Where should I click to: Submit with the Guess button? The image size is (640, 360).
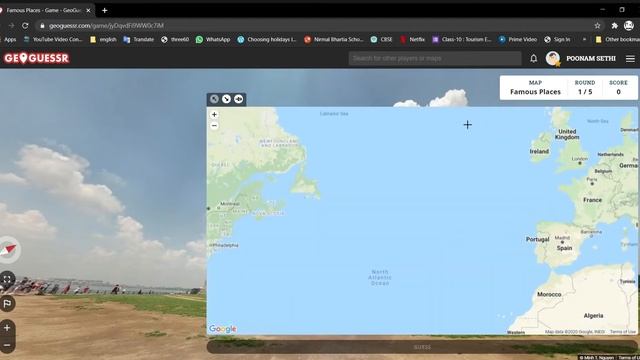(x=422, y=347)
